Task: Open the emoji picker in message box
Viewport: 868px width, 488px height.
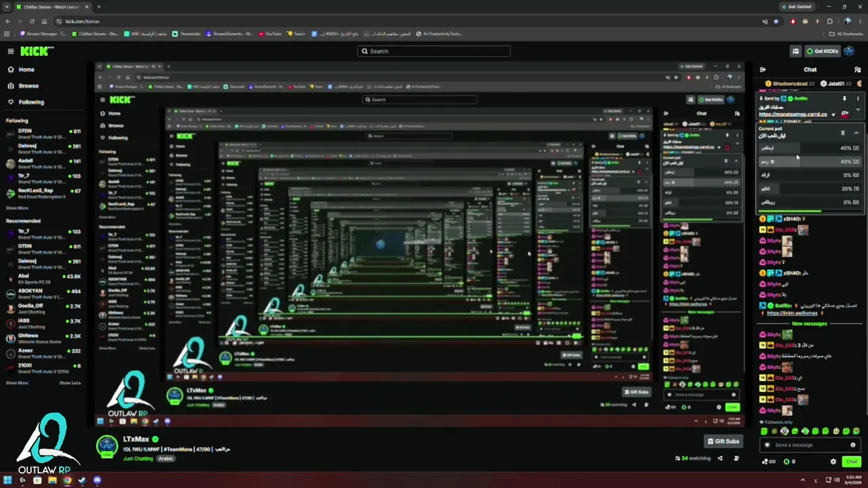Action: (853, 445)
